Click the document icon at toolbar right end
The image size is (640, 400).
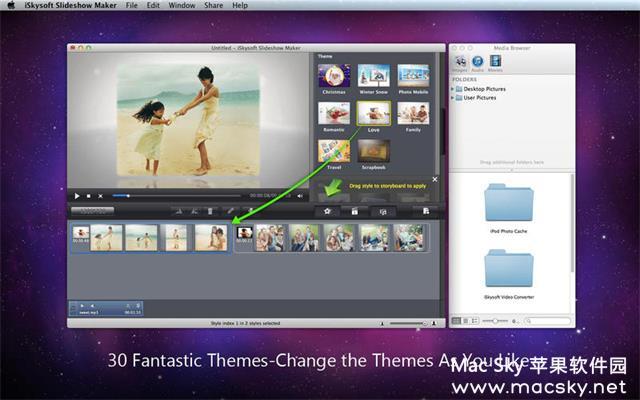point(426,211)
